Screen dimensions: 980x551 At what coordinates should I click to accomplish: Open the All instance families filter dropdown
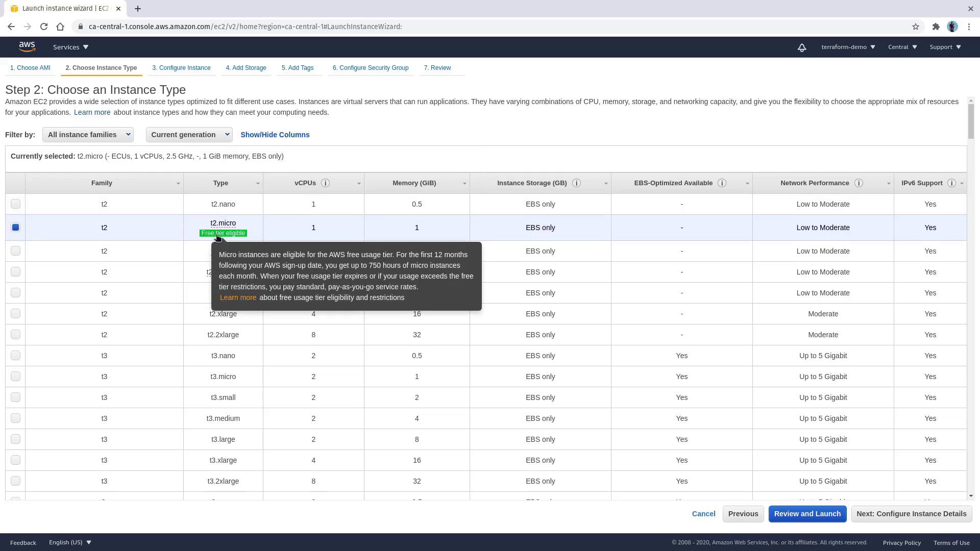pyautogui.click(x=88, y=135)
